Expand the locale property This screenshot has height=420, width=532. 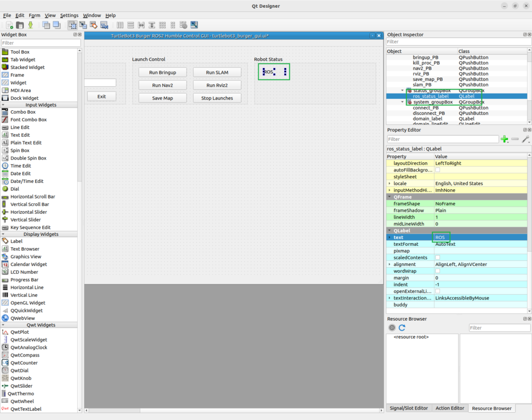pyautogui.click(x=390, y=183)
